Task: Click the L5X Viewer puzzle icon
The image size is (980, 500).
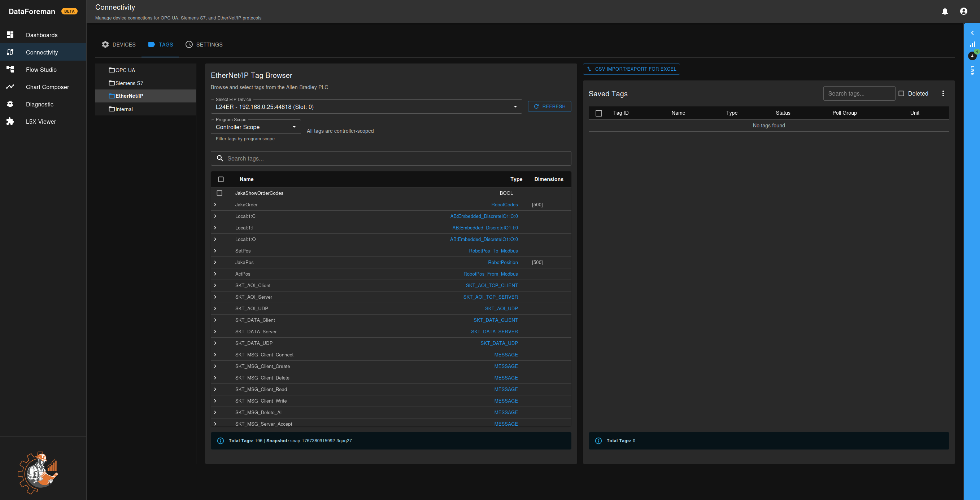Action: pos(10,122)
